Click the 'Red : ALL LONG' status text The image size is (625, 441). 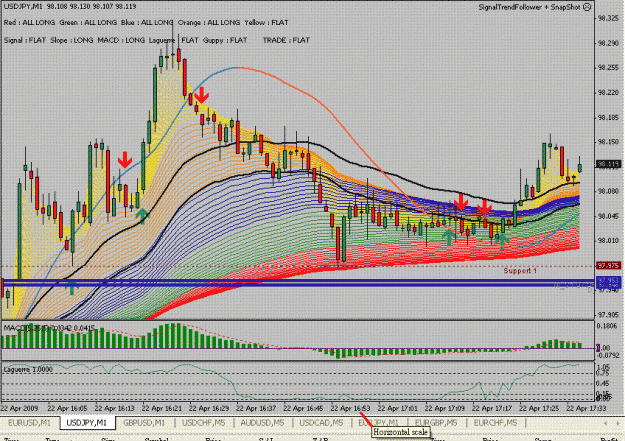(x=29, y=23)
